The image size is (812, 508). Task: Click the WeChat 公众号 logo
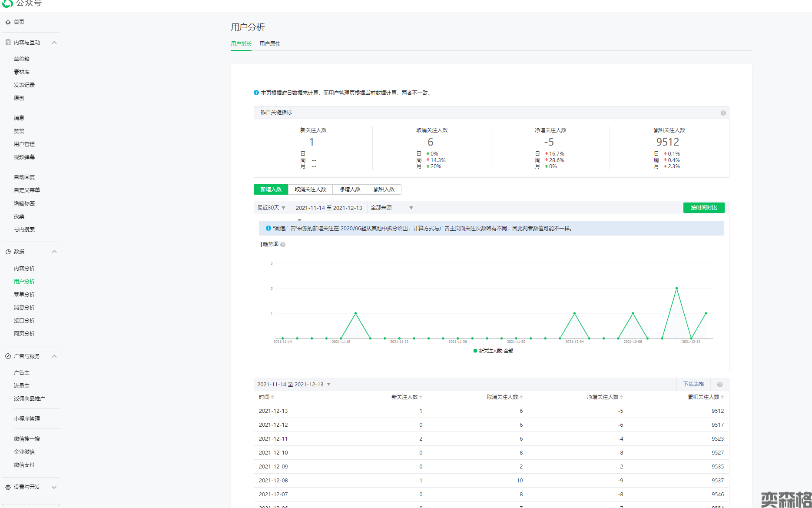pyautogui.click(x=8, y=3)
